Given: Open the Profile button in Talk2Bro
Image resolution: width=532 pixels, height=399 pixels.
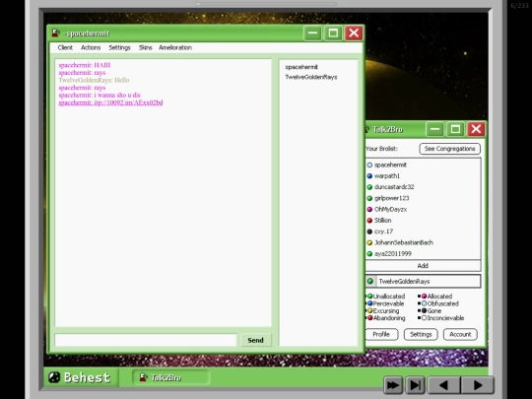Looking at the screenshot, I should 381,334.
